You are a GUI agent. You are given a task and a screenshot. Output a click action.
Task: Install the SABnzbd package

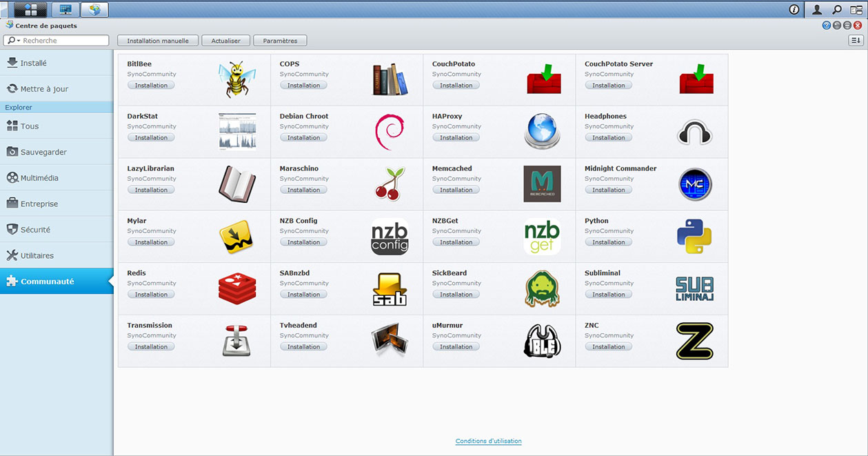304,295
